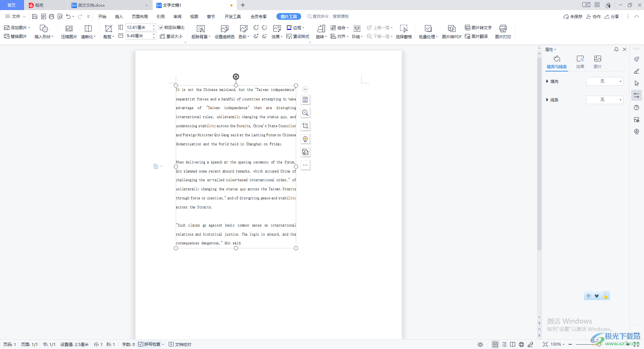This screenshot has height=349, width=644.
Task: Click the command search box (查找命令)
Action: click(x=328, y=16)
